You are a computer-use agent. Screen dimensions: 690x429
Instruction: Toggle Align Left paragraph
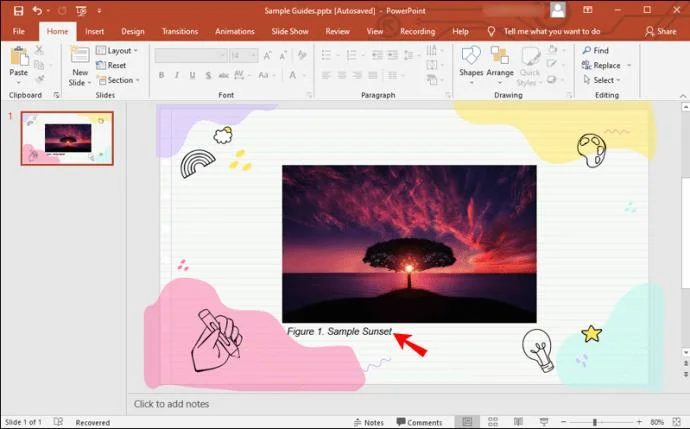(x=326, y=75)
